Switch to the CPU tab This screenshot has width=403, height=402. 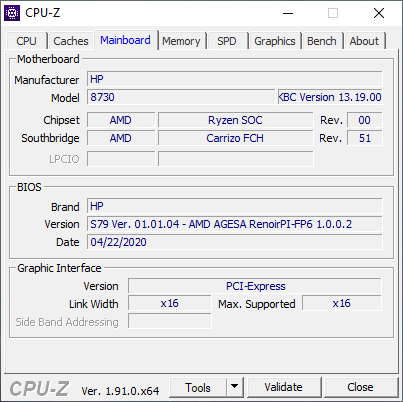coord(26,41)
